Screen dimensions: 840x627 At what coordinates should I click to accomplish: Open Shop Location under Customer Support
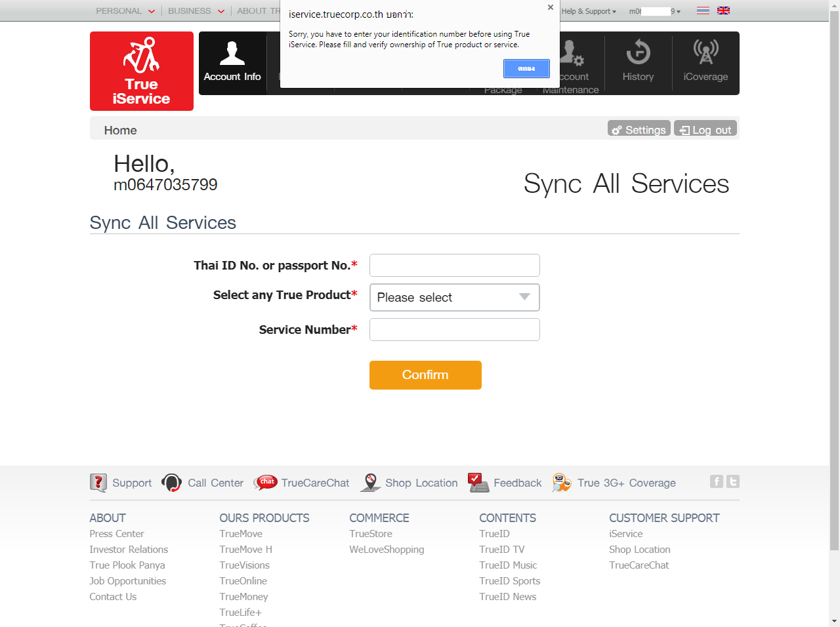point(640,550)
